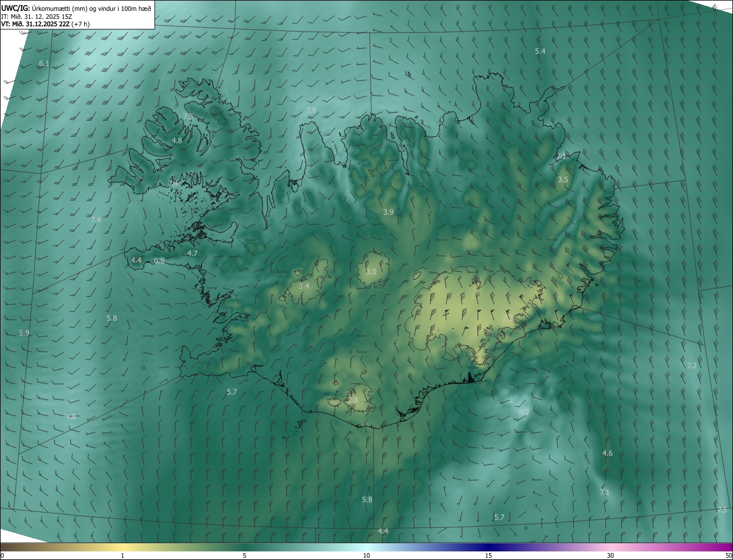This screenshot has height=560, width=733.
Task: Click the '5' tick on color scale
Action: pyautogui.click(x=245, y=556)
